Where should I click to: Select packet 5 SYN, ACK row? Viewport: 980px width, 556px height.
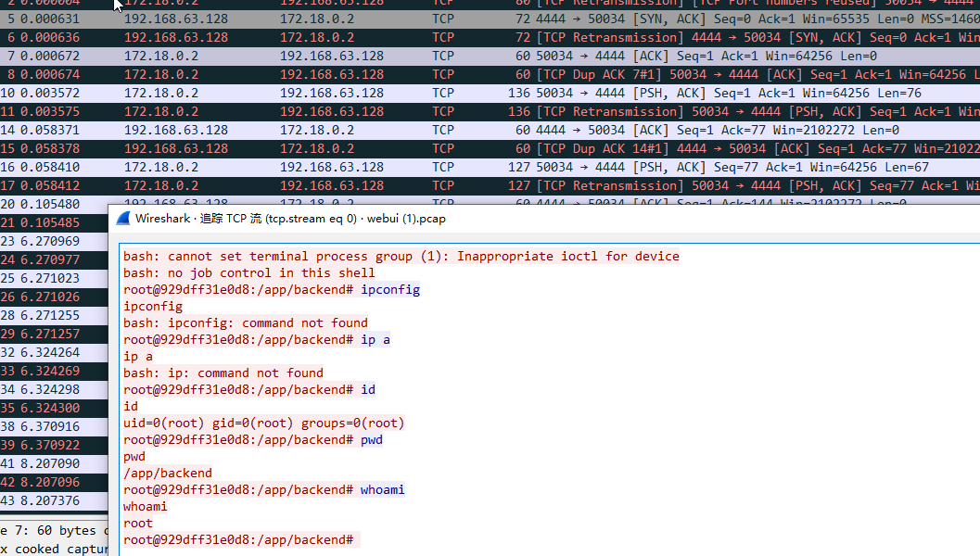[490, 19]
